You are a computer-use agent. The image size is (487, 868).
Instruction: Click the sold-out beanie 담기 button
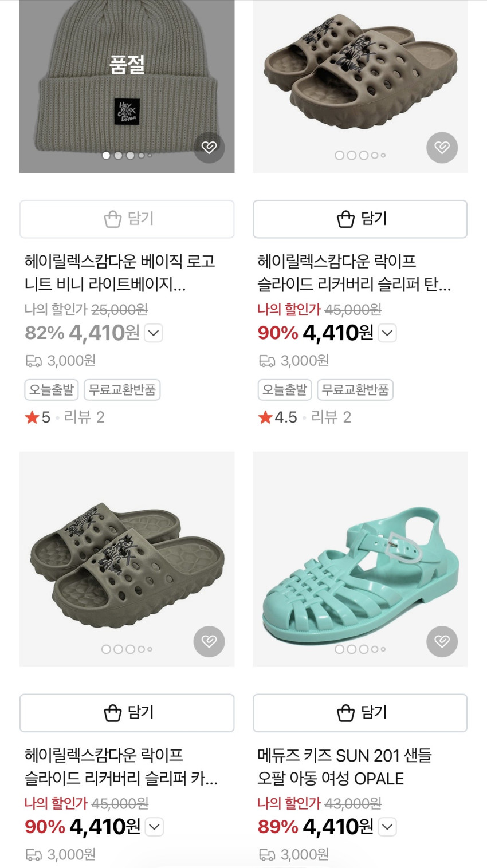tap(127, 219)
